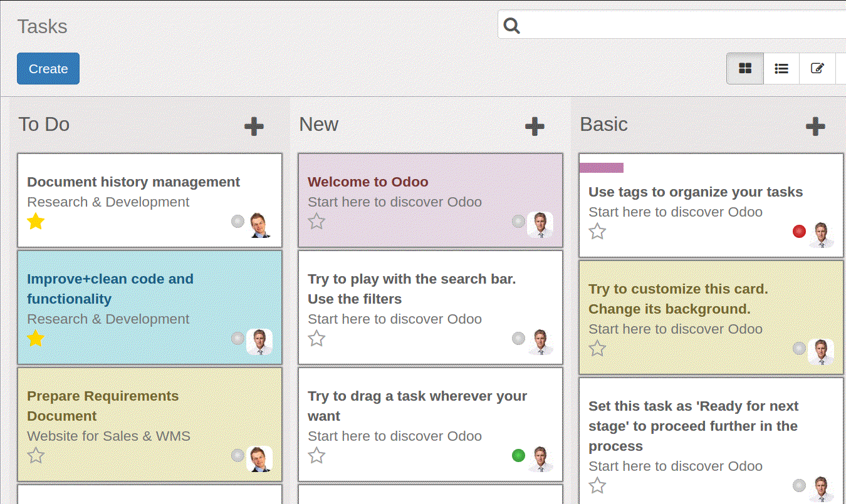Click pink tag on Use tags card
This screenshot has height=504, width=846.
[x=602, y=167]
